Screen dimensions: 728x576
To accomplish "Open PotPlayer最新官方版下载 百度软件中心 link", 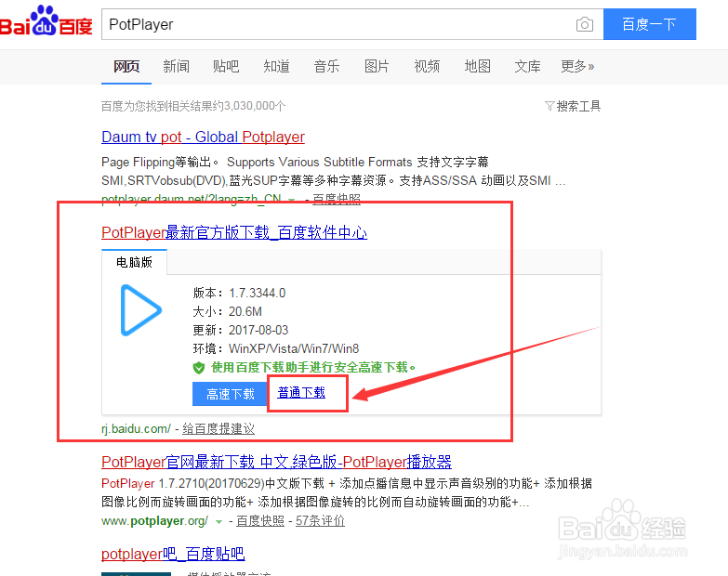I will [x=234, y=232].
